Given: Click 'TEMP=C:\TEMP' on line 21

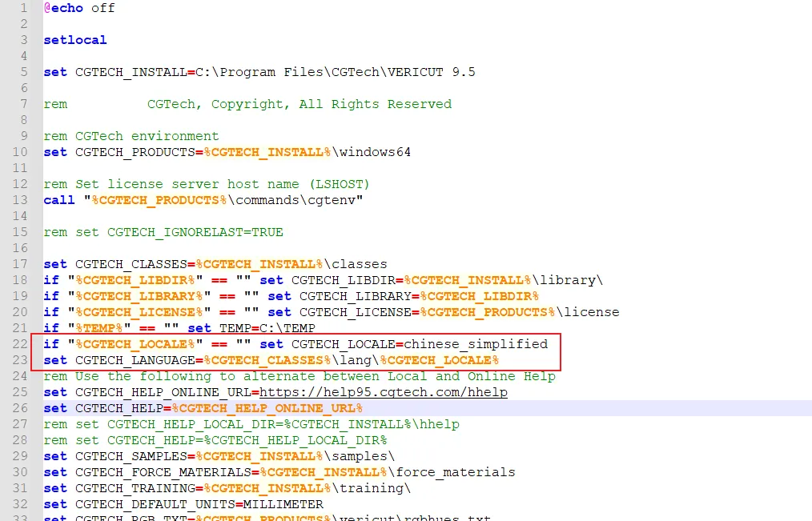Looking at the screenshot, I should click(267, 329).
